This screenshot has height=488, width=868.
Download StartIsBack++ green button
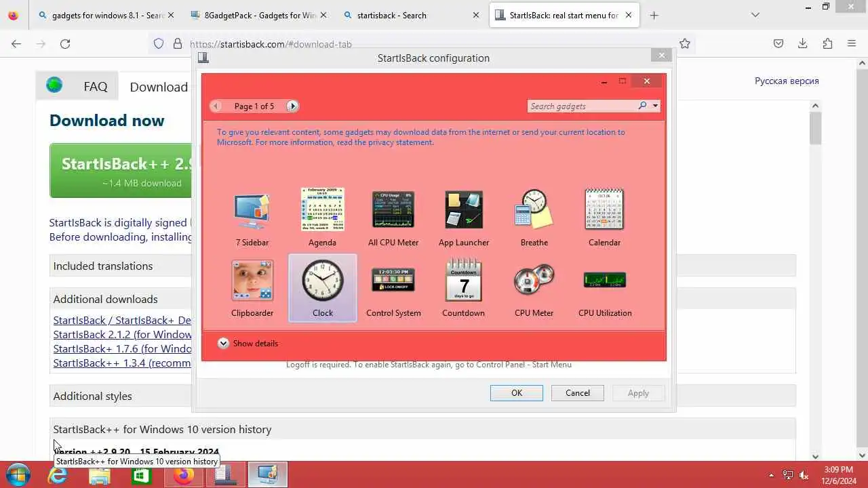click(x=121, y=171)
